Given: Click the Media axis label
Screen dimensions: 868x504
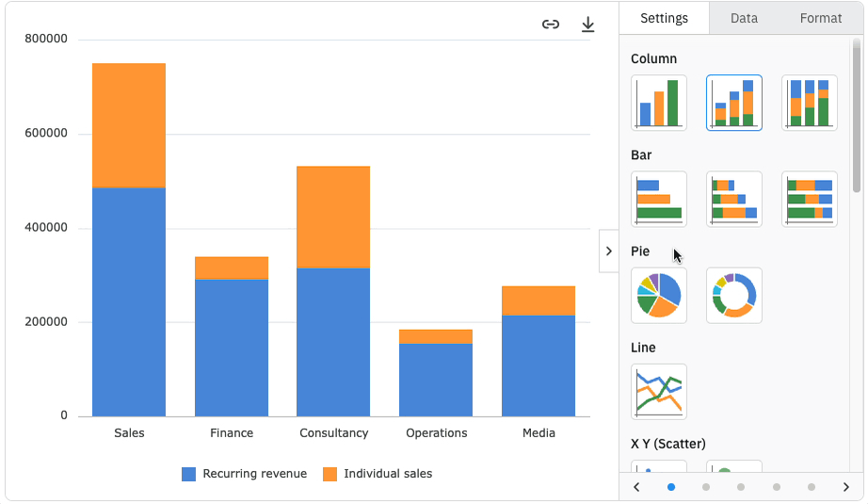Looking at the screenshot, I should pyautogui.click(x=538, y=433).
